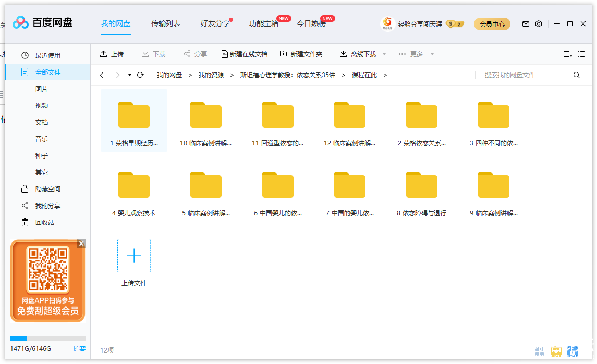This screenshot has height=364, width=597.
Task: Expand the 更多 dropdown arrow
Action: coord(432,54)
